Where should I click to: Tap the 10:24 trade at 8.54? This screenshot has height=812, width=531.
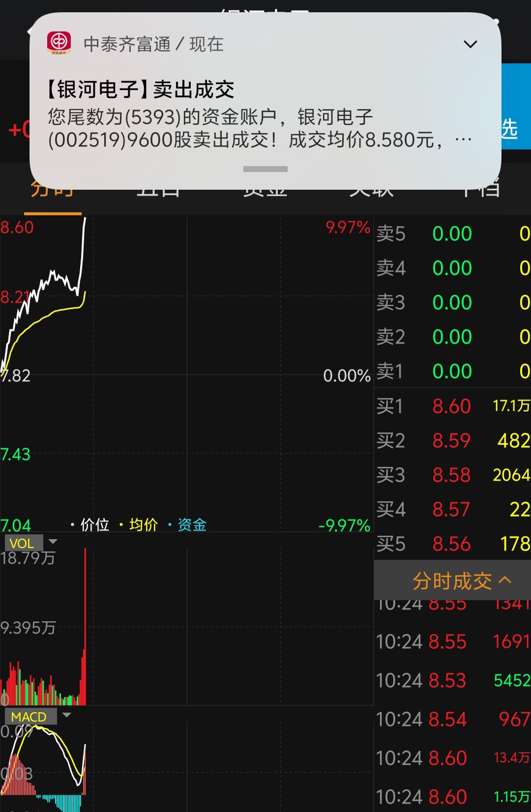tap(453, 719)
